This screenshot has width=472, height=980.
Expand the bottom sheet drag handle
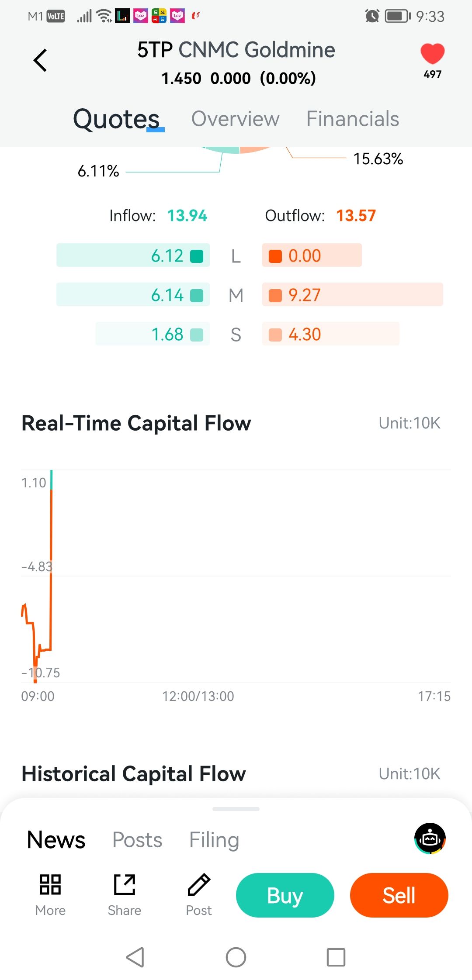point(236,809)
